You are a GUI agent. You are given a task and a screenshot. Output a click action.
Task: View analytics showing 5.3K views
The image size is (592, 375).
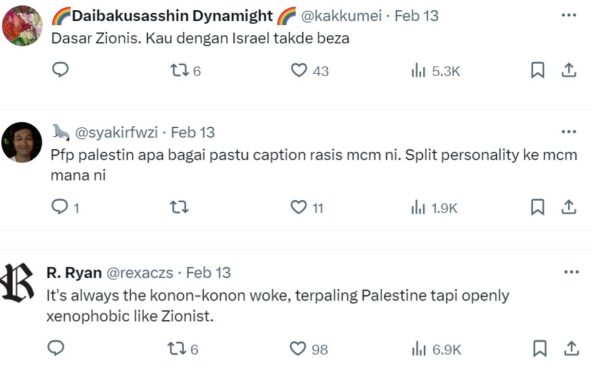435,71
